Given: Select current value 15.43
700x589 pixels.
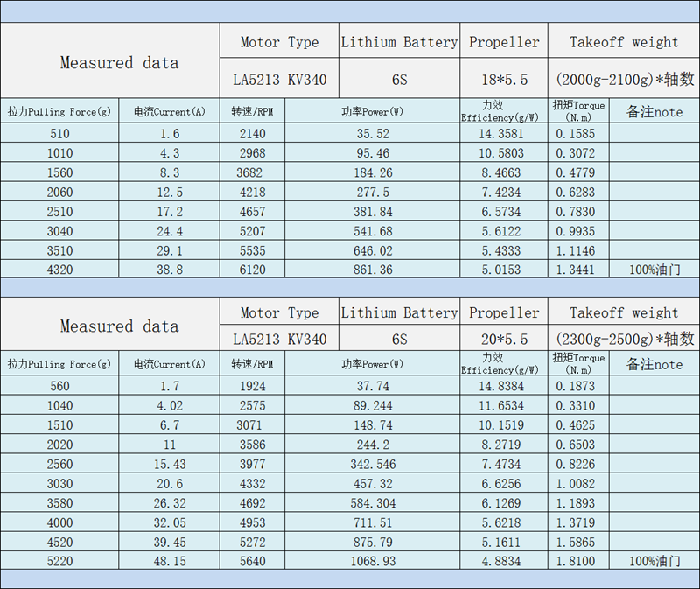Looking at the screenshot, I should (x=170, y=464).
